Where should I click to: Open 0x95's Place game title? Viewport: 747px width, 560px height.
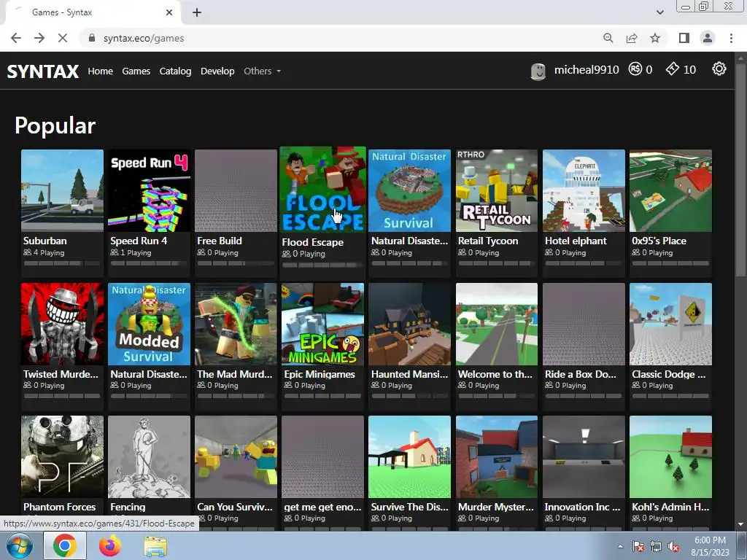click(659, 241)
